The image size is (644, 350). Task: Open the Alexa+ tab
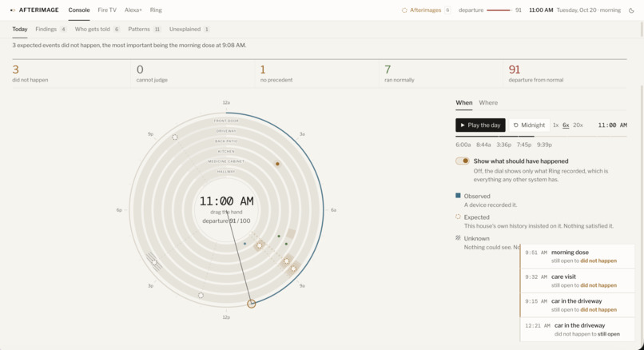click(133, 10)
